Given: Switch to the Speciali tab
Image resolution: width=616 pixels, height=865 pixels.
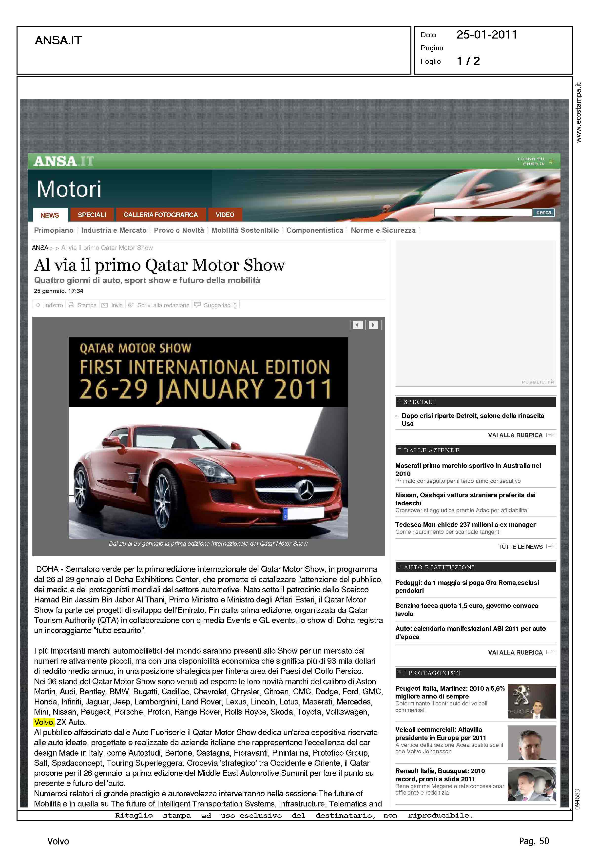Looking at the screenshot, I should coord(92,215).
